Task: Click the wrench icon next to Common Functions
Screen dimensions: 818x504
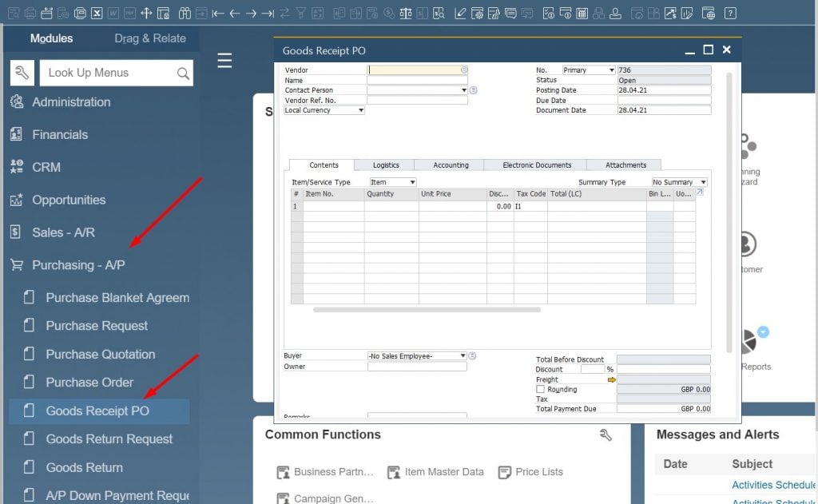Action: (606, 436)
